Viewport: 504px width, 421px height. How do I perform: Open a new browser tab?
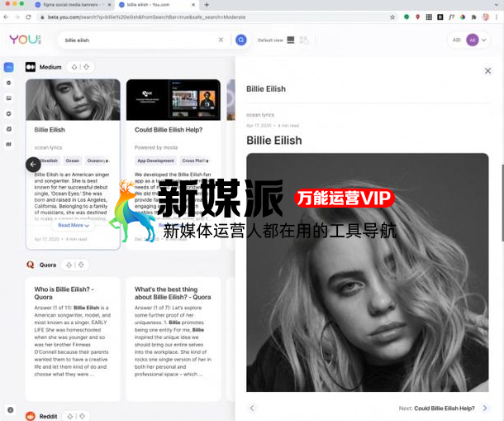[207, 5]
